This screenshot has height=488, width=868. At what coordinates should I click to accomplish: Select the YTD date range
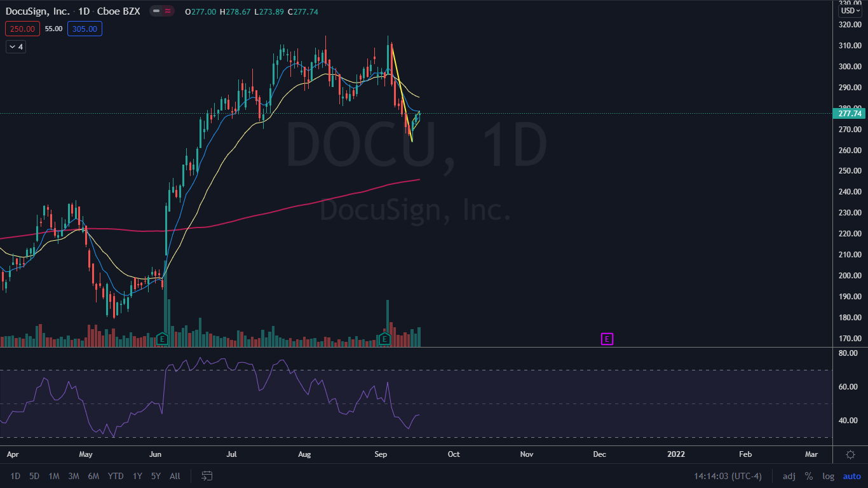tap(116, 476)
